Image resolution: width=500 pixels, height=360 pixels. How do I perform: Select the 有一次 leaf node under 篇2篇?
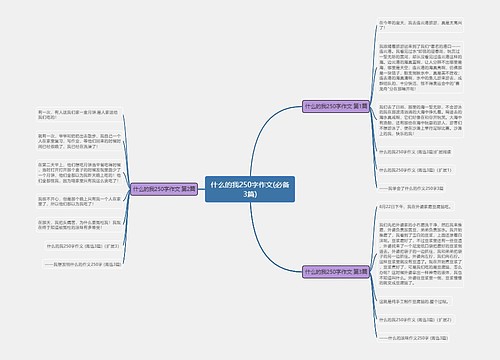pos(79,115)
